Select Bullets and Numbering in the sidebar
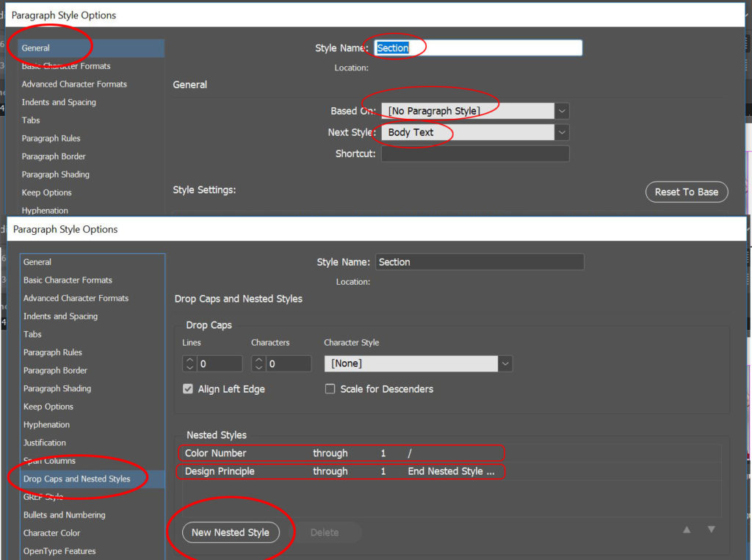 [x=65, y=514]
